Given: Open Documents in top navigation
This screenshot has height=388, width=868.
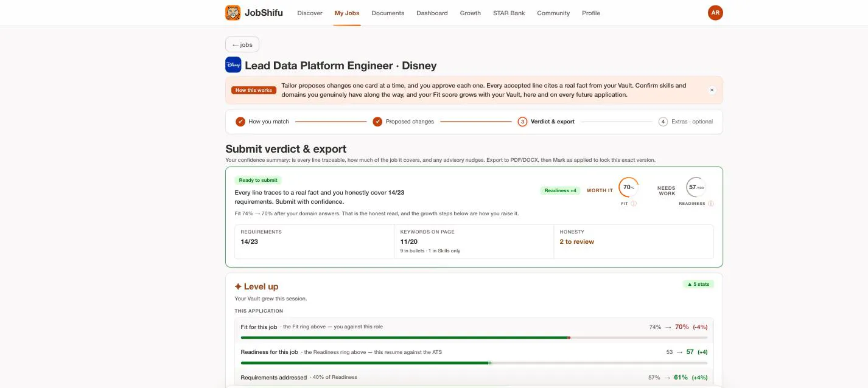Looking at the screenshot, I should click(x=388, y=13).
